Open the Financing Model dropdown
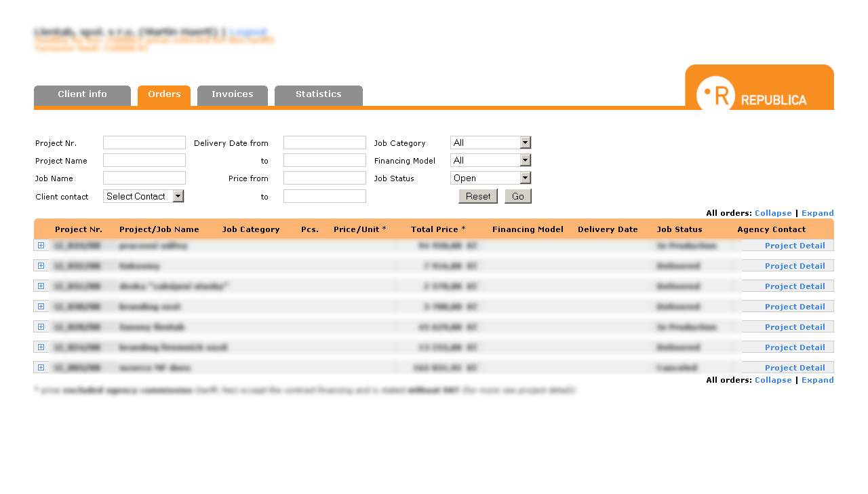The image size is (868, 494). (x=490, y=161)
